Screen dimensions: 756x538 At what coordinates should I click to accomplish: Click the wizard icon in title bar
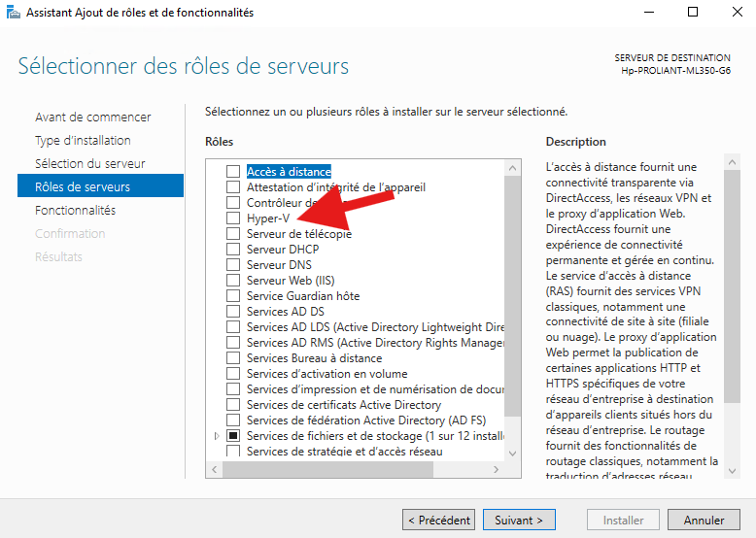tap(13, 13)
